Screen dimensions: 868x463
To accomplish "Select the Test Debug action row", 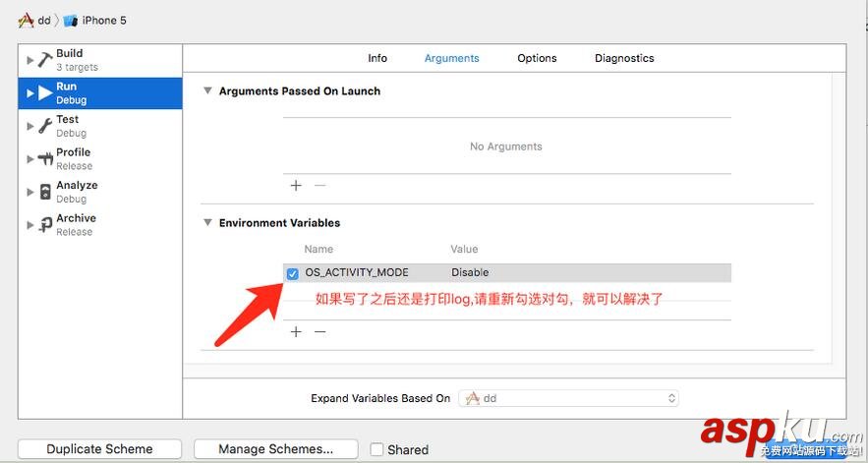I will click(100, 126).
